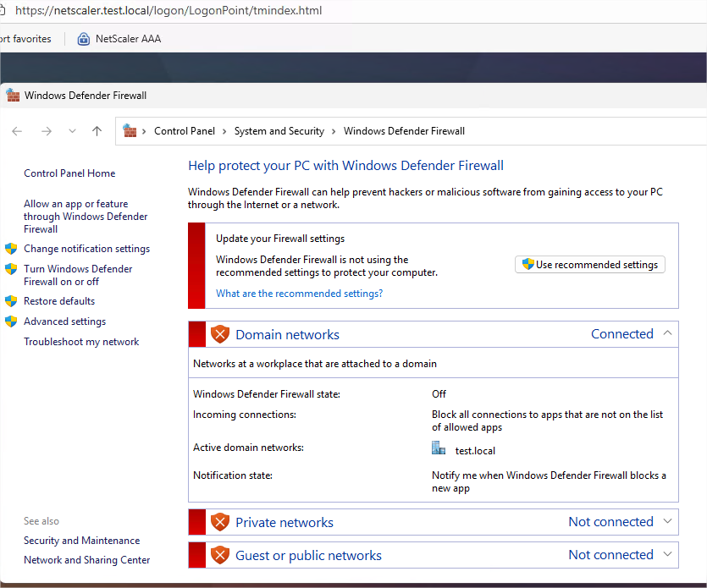
Task: Open Control Panel Home link
Action: point(69,173)
